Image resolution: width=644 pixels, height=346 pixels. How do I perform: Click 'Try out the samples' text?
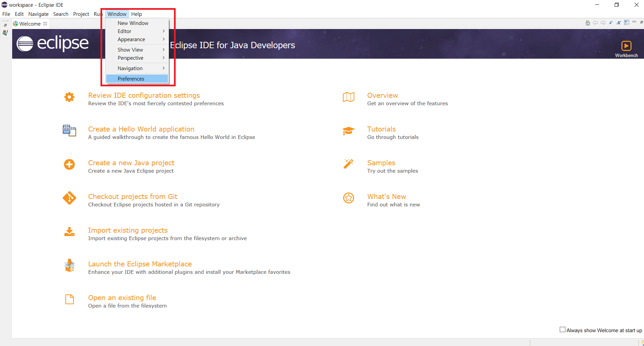(392, 171)
